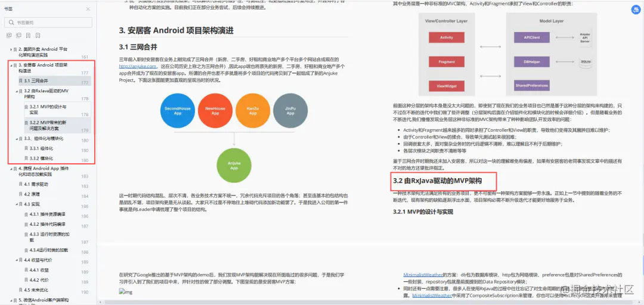Collapse chapter 4 携程 Android App bookmark
This screenshot has height=305, width=644.
pos(11,169)
